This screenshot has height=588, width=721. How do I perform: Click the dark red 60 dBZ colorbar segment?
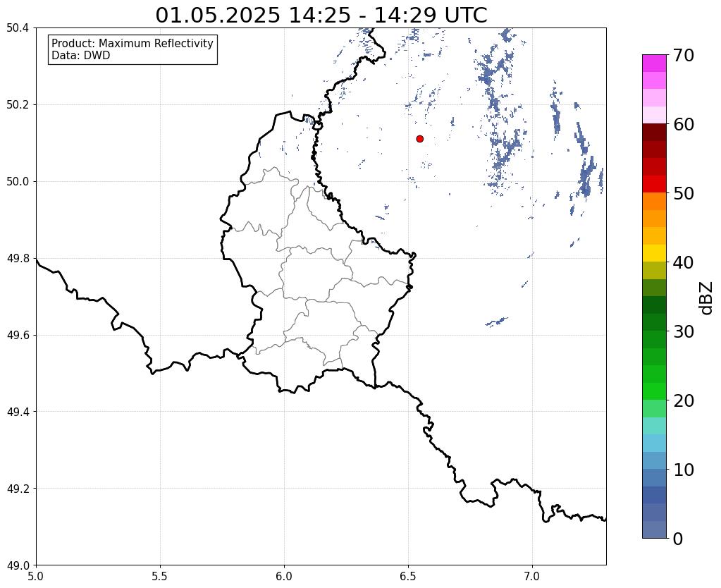[x=654, y=133]
